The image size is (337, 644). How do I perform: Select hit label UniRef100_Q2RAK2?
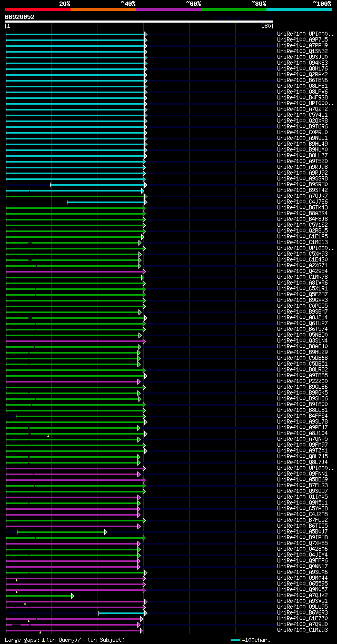(x=302, y=74)
